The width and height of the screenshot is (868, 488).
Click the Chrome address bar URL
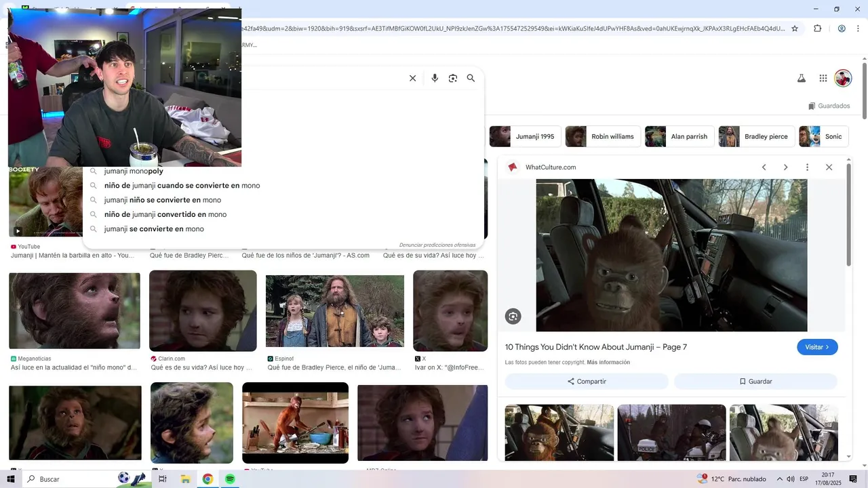coord(513,28)
